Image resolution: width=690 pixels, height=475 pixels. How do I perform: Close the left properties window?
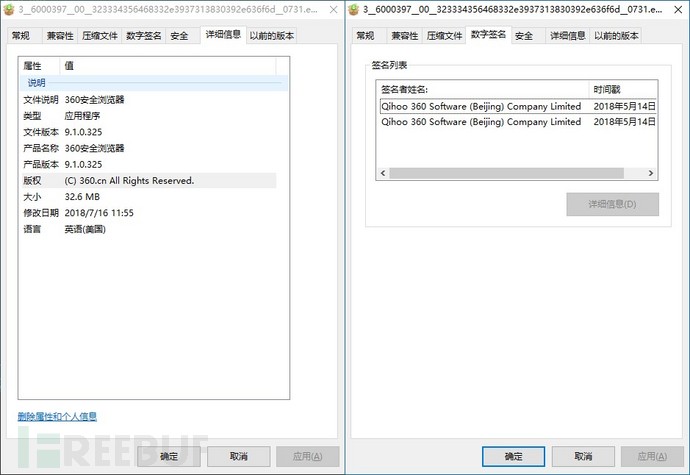[x=334, y=9]
